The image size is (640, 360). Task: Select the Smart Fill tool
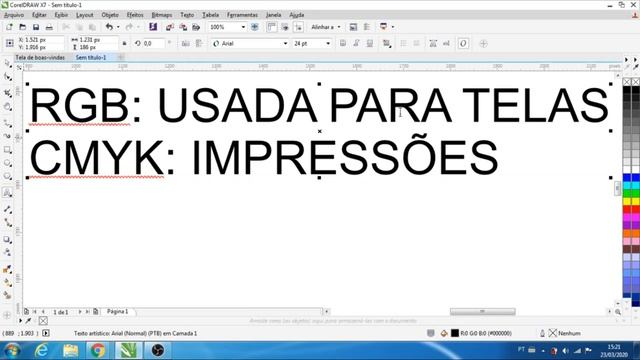tap(8, 295)
